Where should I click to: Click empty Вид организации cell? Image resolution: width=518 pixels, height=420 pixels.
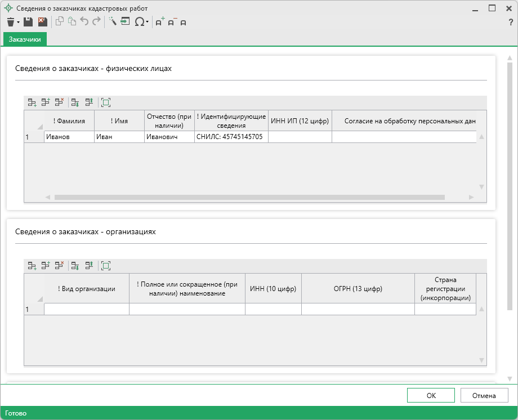click(87, 309)
